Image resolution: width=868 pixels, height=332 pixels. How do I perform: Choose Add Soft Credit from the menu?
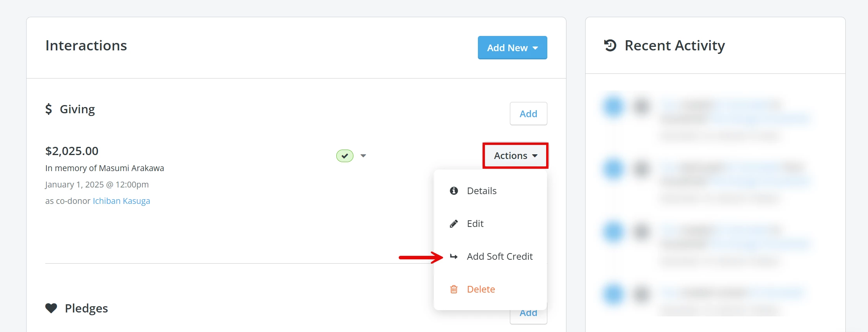[501, 257]
